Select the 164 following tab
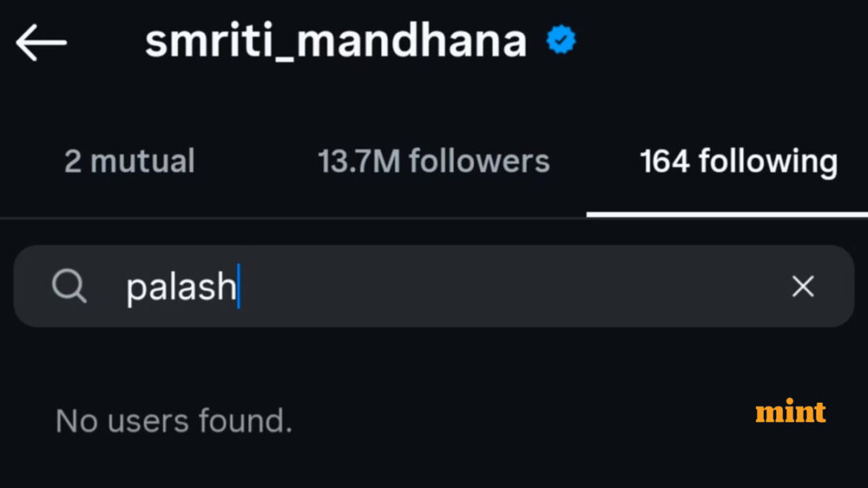Viewport: 868px width, 488px height. click(x=737, y=162)
